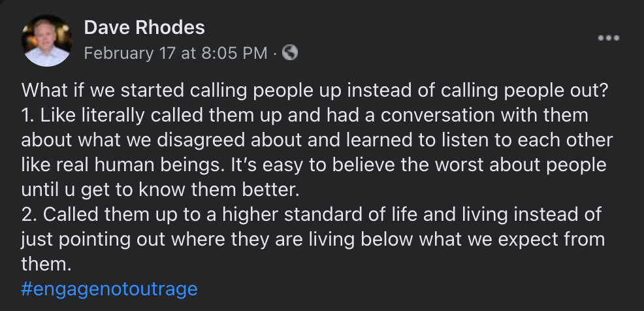Click the Dave Rhodes author name

click(x=144, y=27)
